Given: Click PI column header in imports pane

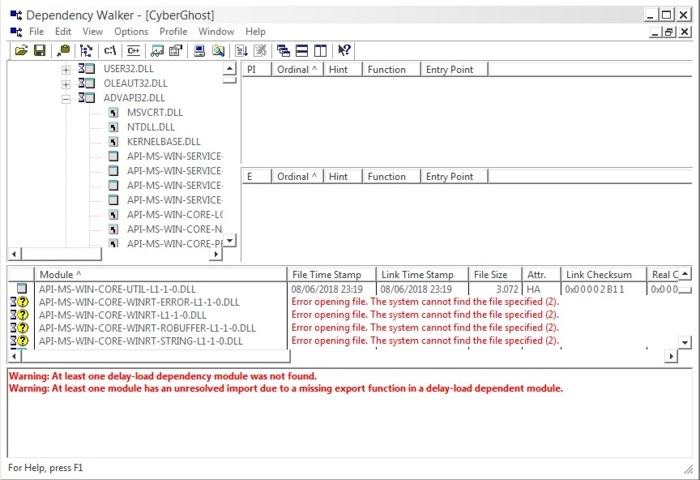Looking at the screenshot, I should pyautogui.click(x=257, y=70).
